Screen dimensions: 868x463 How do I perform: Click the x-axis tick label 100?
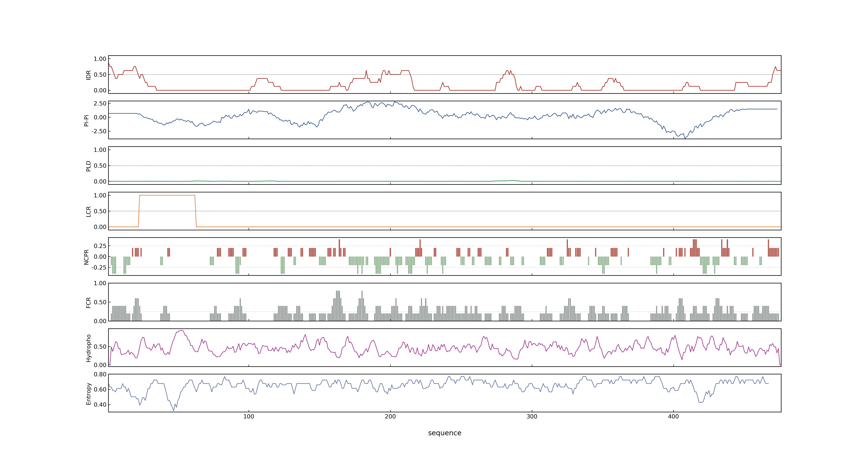(x=249, y=416)
